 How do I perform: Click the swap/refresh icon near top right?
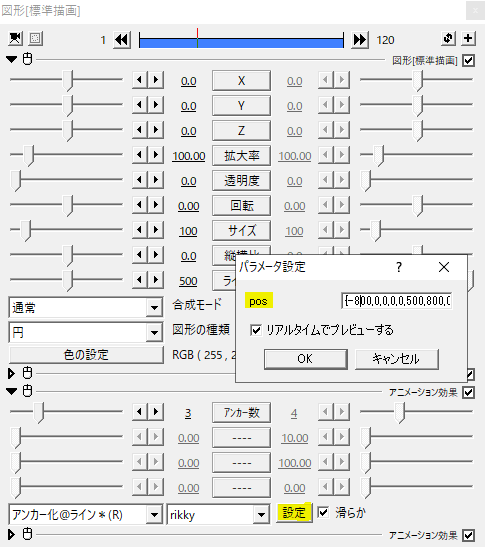pos(448,38)
